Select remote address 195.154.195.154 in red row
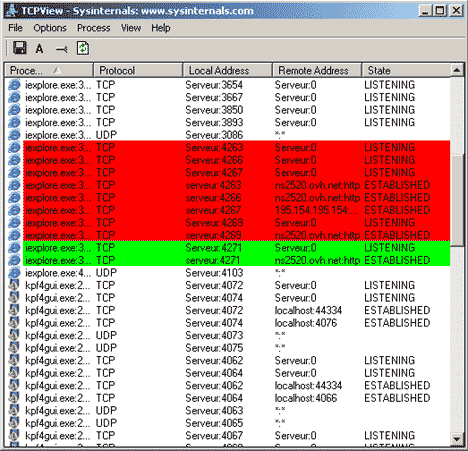This screenshot has height=451, width=468. click(317, 210)
